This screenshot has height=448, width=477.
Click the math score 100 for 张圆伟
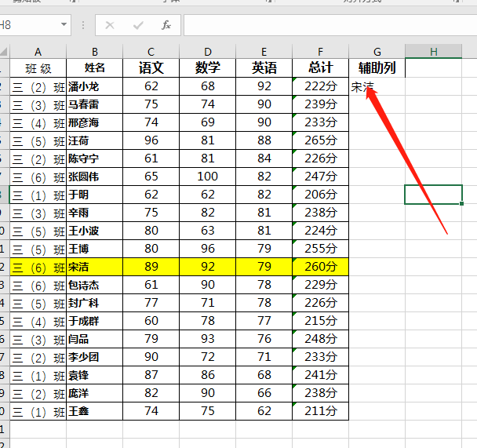207,177
